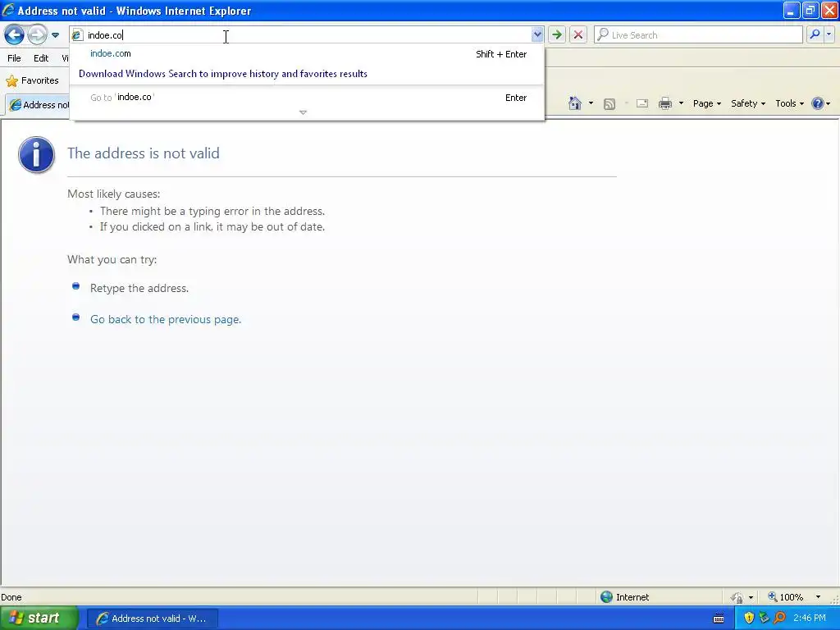Image resolution: width=840 pixels, height=630 pixels.
Task: Click the RSS feeds icon
Action: point(609,104)
